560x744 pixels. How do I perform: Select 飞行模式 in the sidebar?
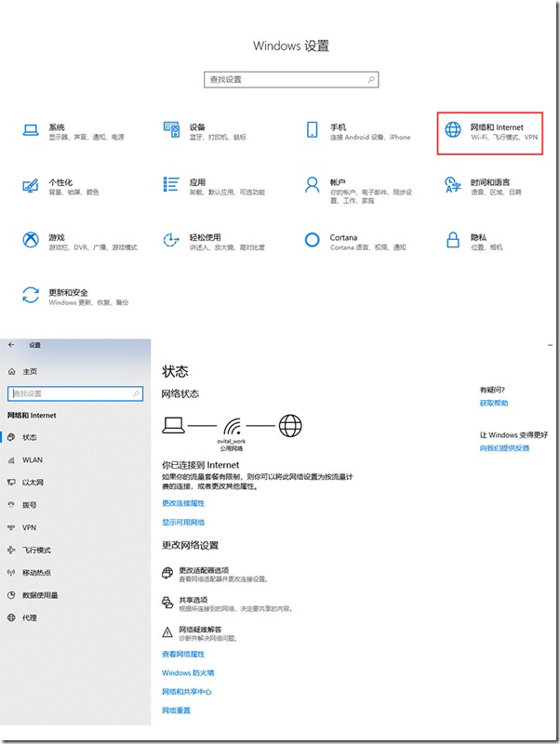(36, 550)
